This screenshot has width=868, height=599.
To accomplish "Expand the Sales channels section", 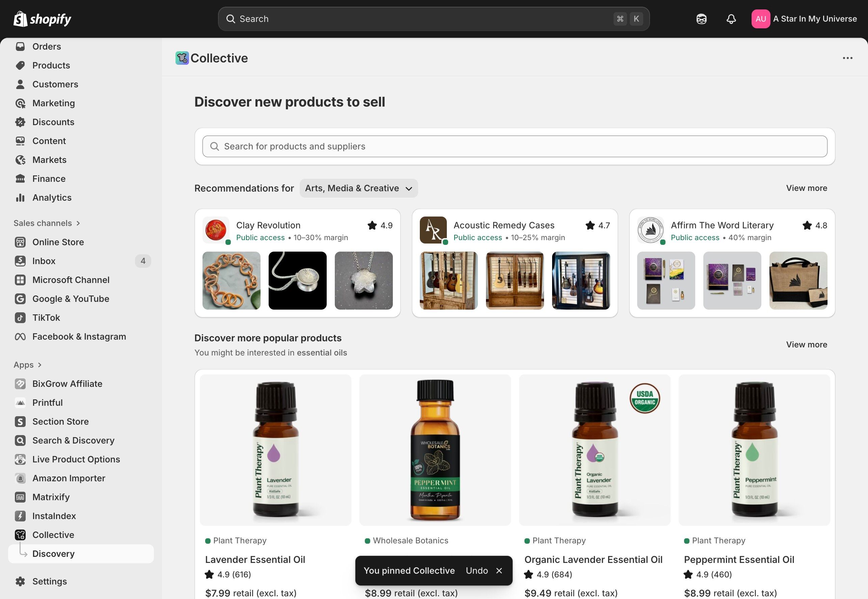I will (47, 223).
